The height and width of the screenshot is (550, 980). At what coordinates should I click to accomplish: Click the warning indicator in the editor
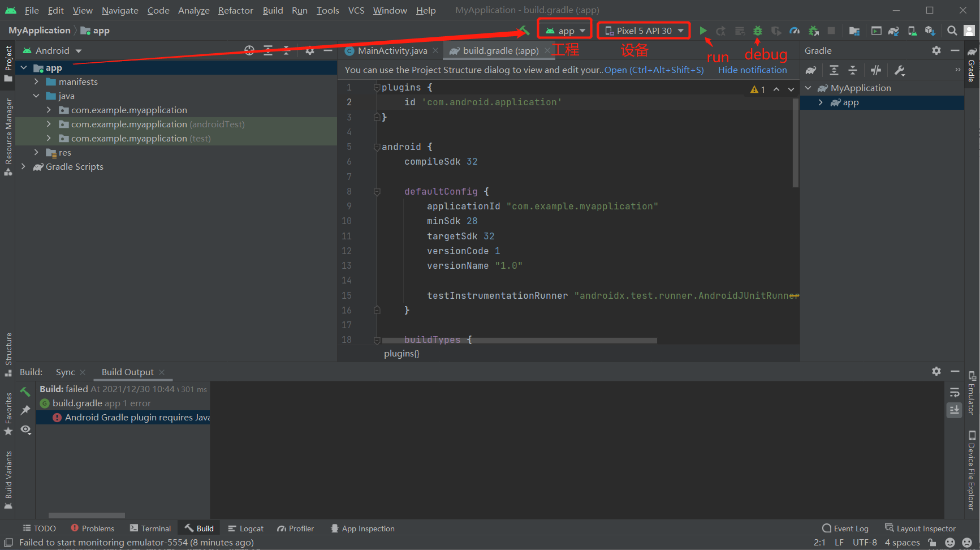(758, 89)
